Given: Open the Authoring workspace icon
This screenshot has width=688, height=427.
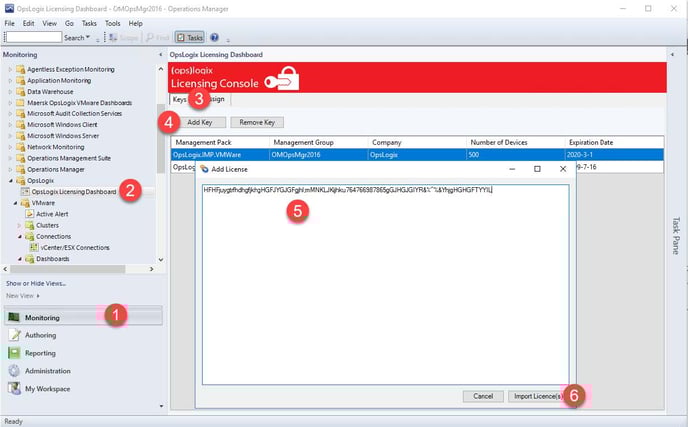Looking at the screenshot, I should tap(14, 335).
